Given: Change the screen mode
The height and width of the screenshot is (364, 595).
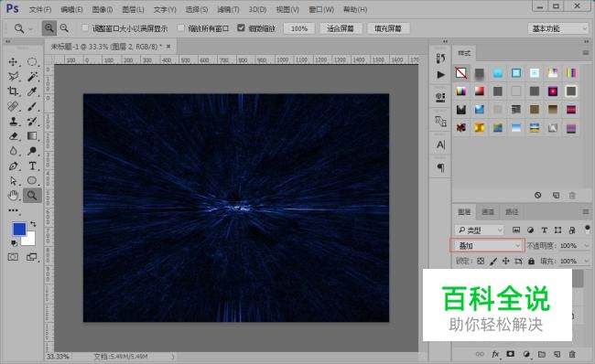Looking at the screenshot, I should click(x=32, y=257).
